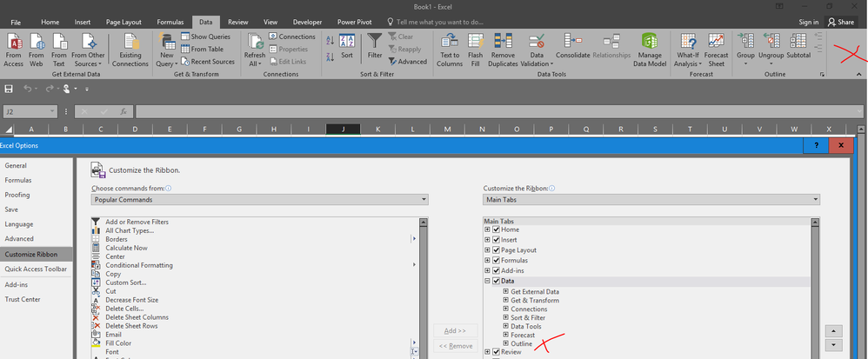The image size is (868, 359).
Task: Expand the Outline group in tree
Action: tap(505, 343)
